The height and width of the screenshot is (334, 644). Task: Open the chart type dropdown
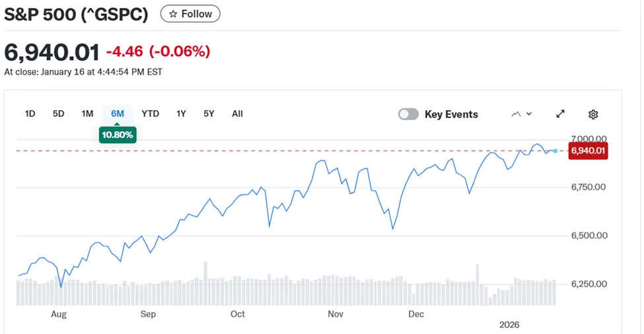tap(521, 114)
